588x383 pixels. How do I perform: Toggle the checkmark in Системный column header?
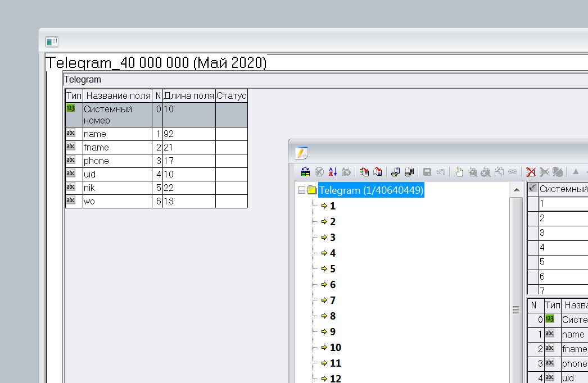tap(533, 188)
